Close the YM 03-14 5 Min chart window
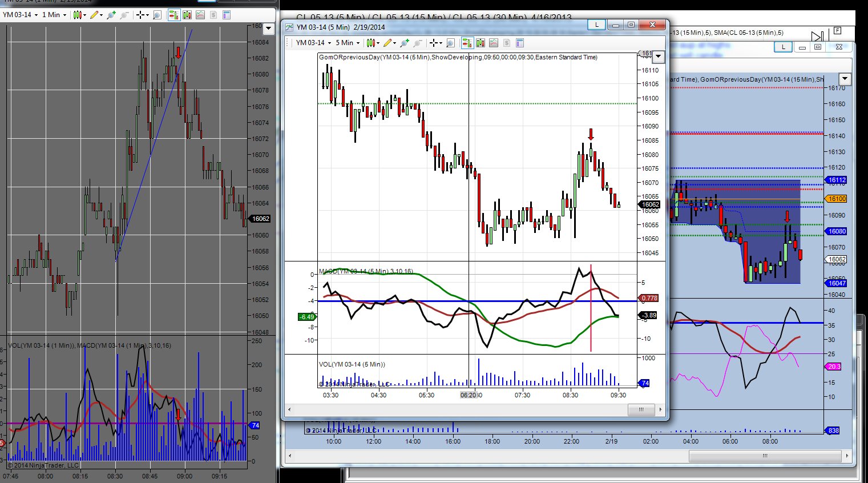This screenshot has height=483, width=868. (652, 25)
